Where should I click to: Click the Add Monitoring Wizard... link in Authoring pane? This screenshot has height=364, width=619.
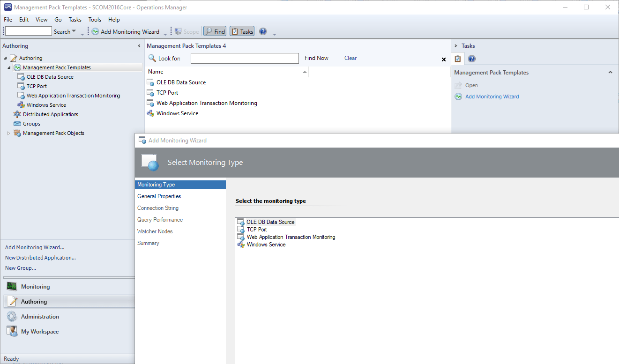coord(35,247)
